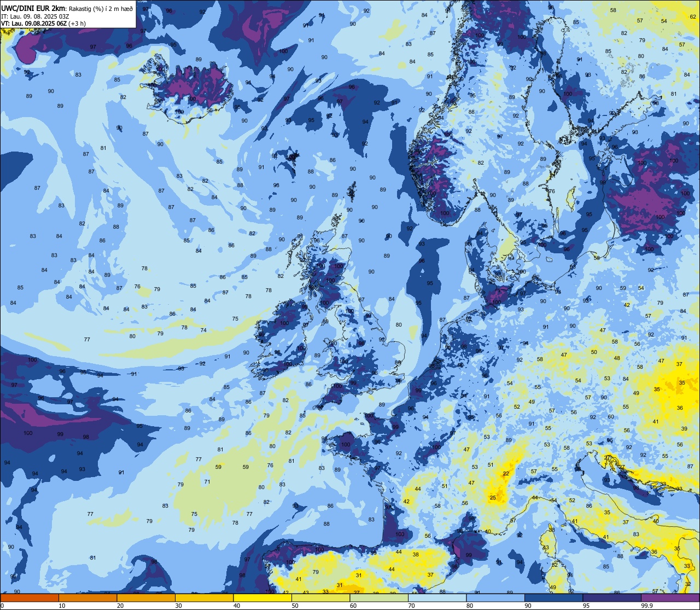Click the 80–90% blue legend swatch
700x610 pixels.
tap(495, 598)
